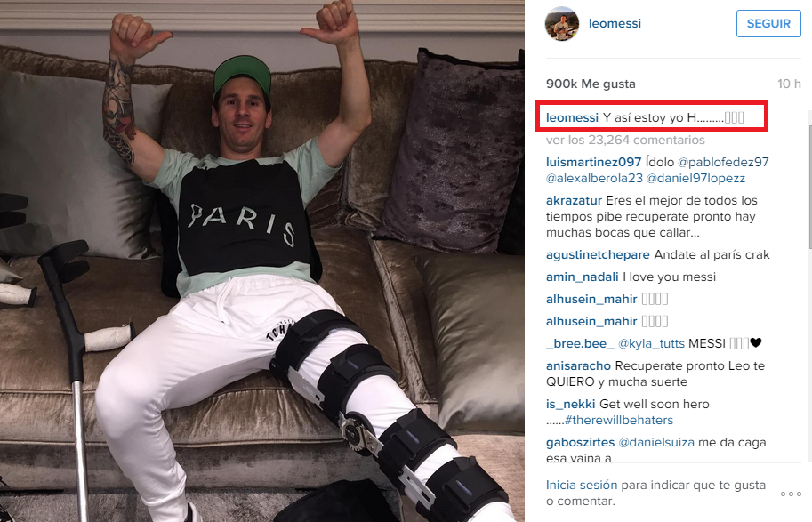Click the main Messi photo
Viewport: 812px width, 522px height.
[262, 261]
